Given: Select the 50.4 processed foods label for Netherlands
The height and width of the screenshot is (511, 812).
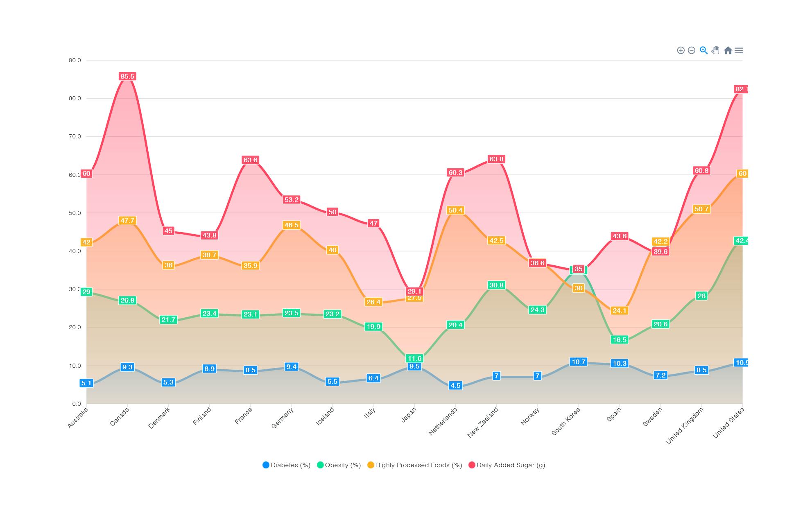Looking at the screenshot, I should tap(455, 210).
